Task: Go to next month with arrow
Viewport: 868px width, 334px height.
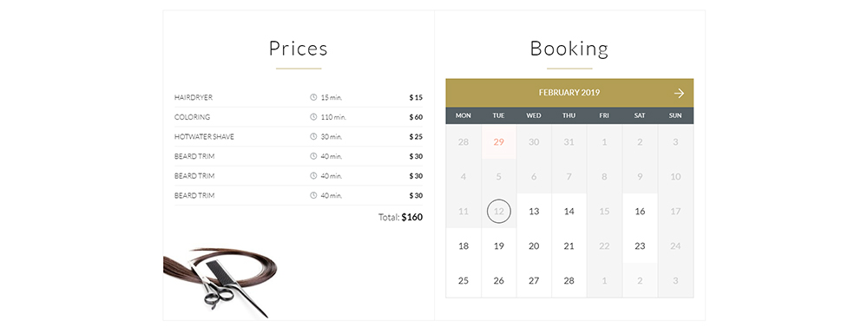Action: [679, 94]
